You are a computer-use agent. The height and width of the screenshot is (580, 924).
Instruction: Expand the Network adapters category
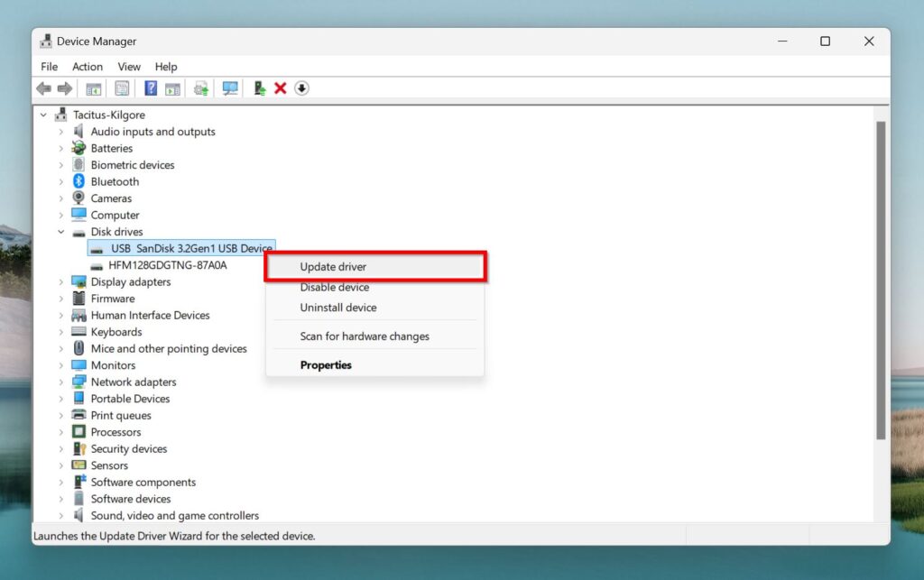(61, 382)
